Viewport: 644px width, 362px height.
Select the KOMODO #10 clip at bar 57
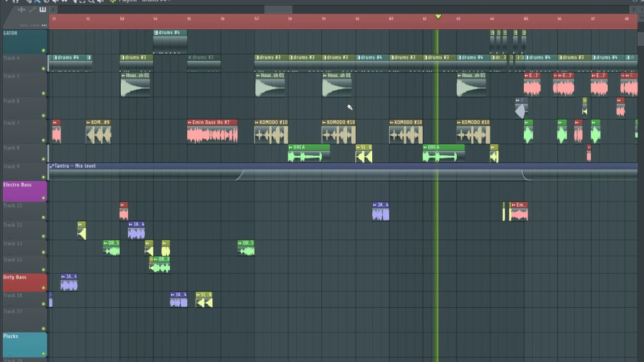click(x=271, y=132)
